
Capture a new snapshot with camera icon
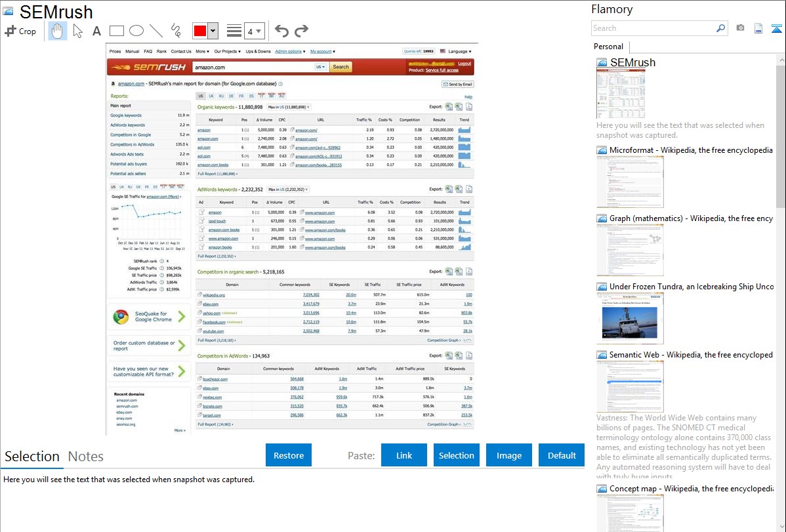(740, 28)
